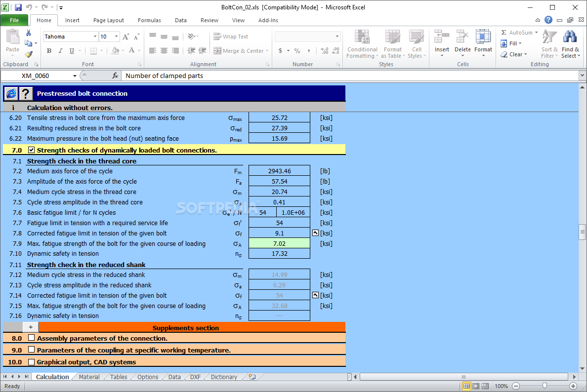The image size is (587, 392).
Task: Open Internet Explorer icon in sheet header
Action: (11, 93)
